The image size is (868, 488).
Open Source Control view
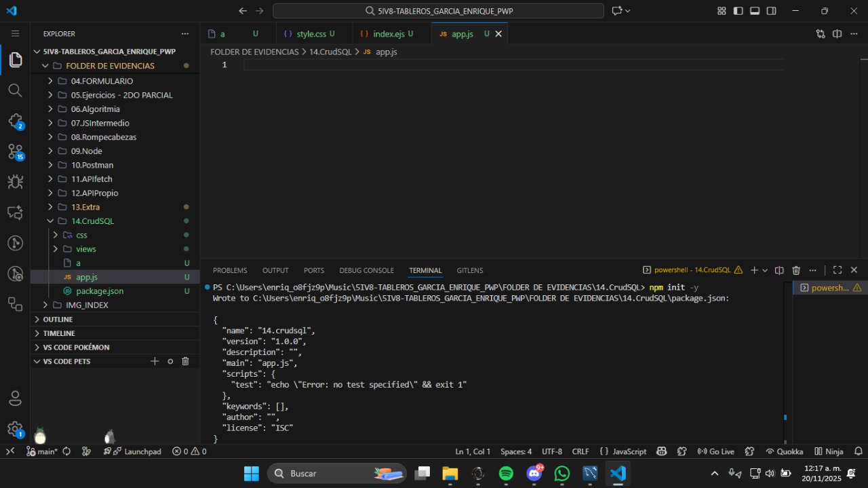(15, 151)
